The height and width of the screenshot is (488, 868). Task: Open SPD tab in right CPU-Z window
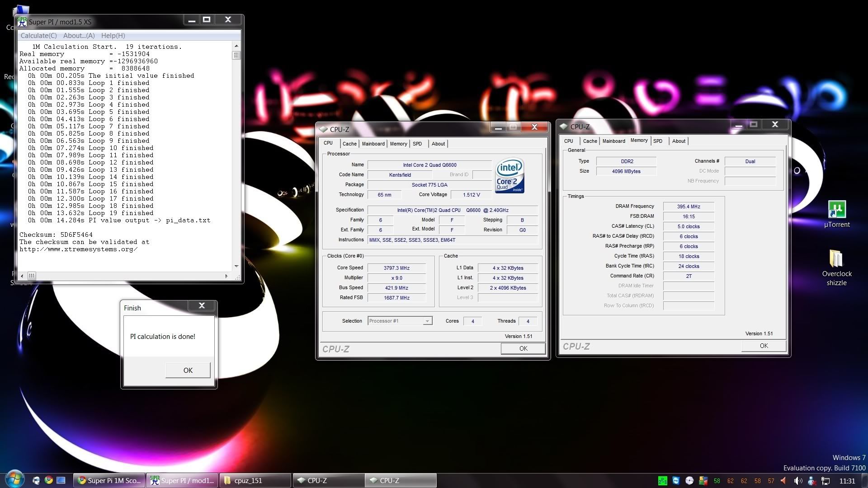click(x=658, y=141)
